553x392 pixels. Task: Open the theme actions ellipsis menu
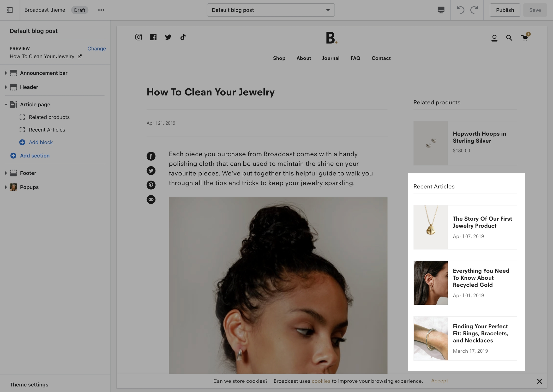coord(101,10)
